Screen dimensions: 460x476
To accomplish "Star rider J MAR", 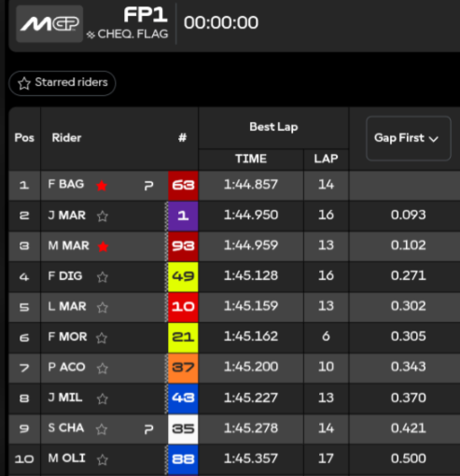I will pos(103,216).
